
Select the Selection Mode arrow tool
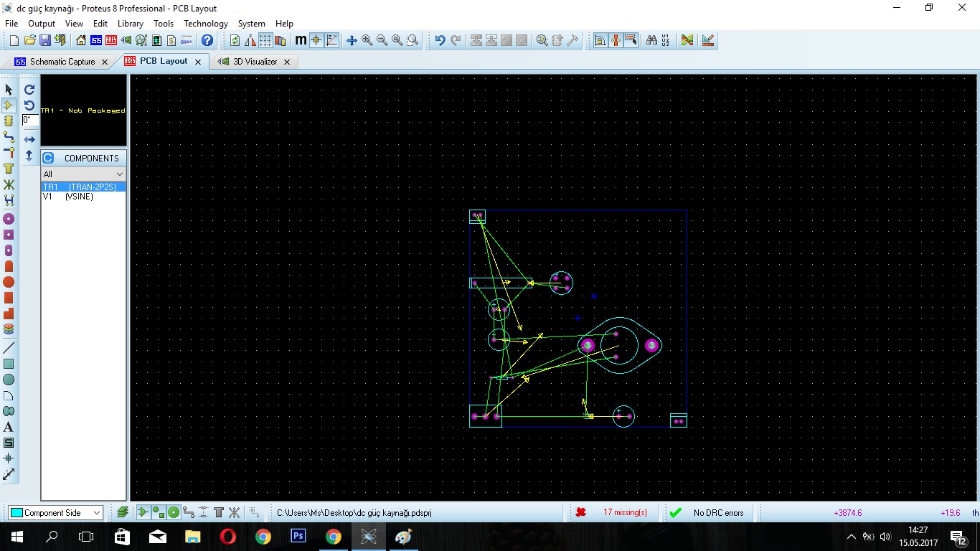point(9,89)
